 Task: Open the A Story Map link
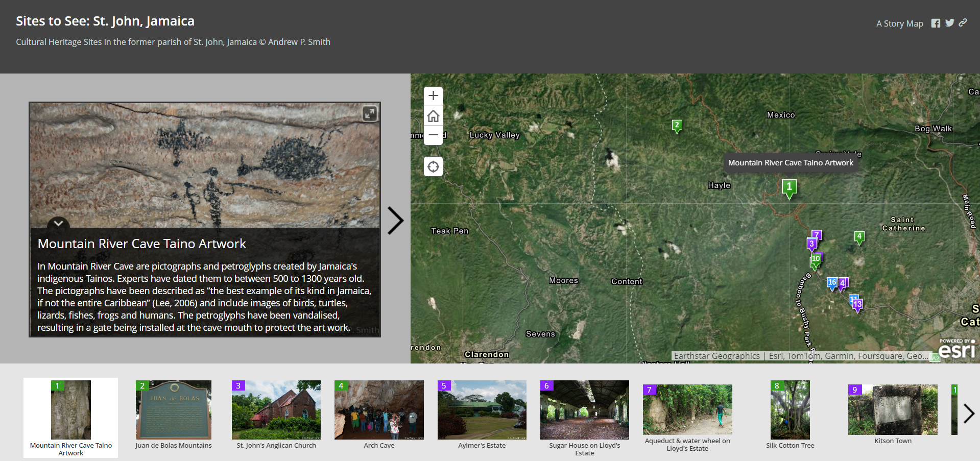click(899, 23)
